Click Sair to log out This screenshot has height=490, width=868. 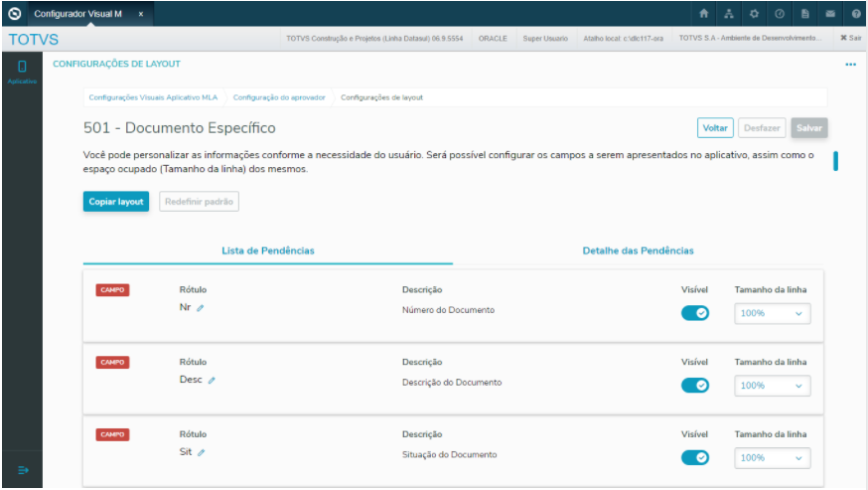851,38
